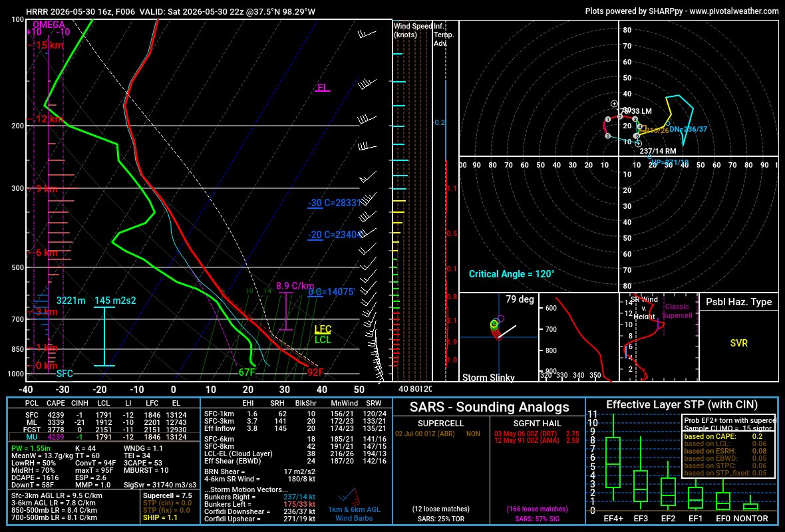Click the Eff Inflow kinematics row label
The width and height of the screenshot is (785, 532).
tap(220, 428)
